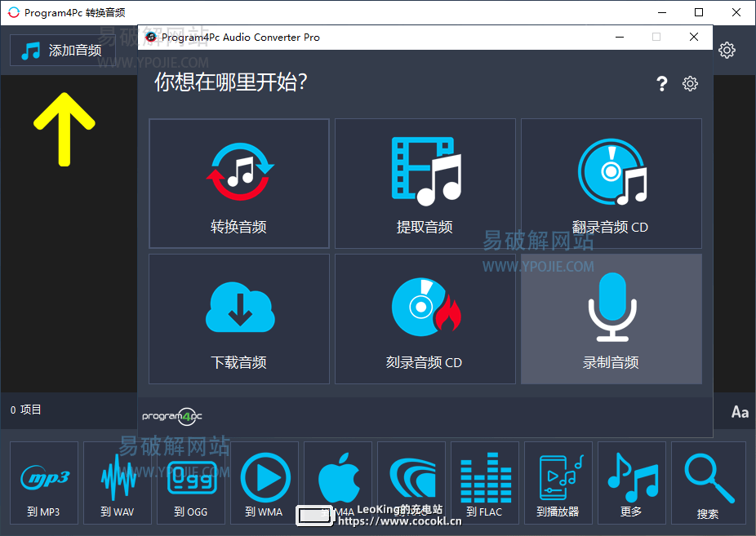Choose the 到FLAC equalizer format icon
This screenshot has height=536, width=756.
click(x=485, y=483)
